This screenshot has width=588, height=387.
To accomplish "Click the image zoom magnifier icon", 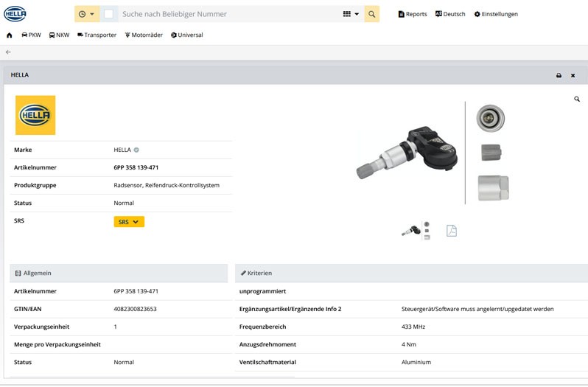I will tap(577, 99).
